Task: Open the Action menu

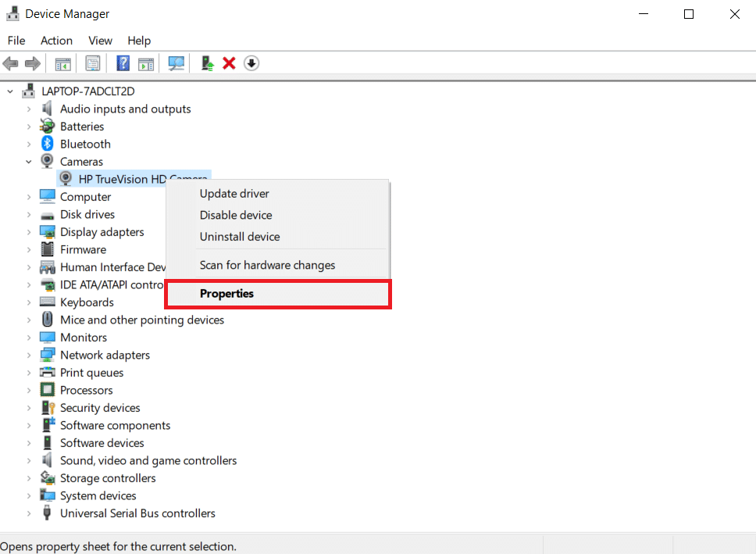Action: coord(56,41)
